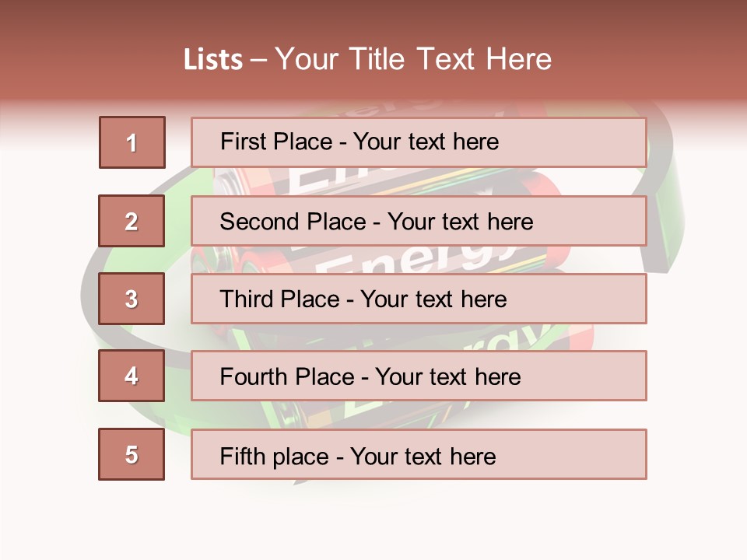Screen dimensions: 747x560
Task: Select the number 2 box
Action: click(132, 221)
